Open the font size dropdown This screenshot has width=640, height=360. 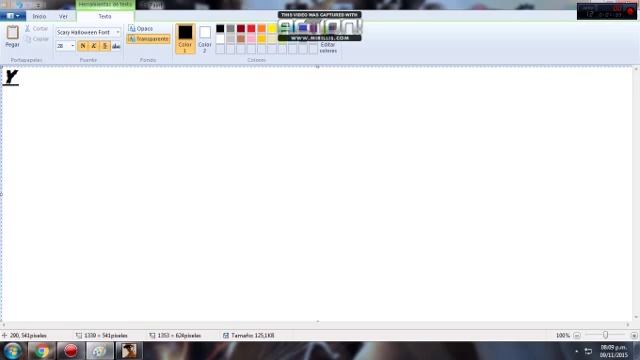[x=73, y=46]
